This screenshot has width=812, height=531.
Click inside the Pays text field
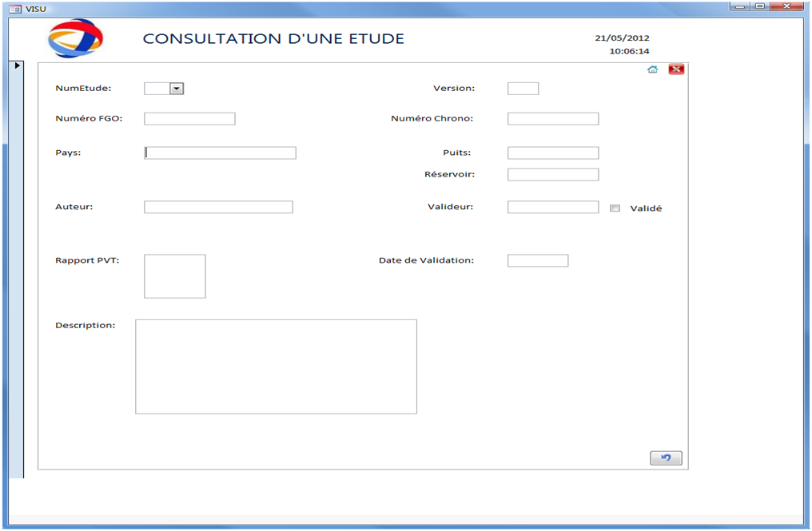221,153
